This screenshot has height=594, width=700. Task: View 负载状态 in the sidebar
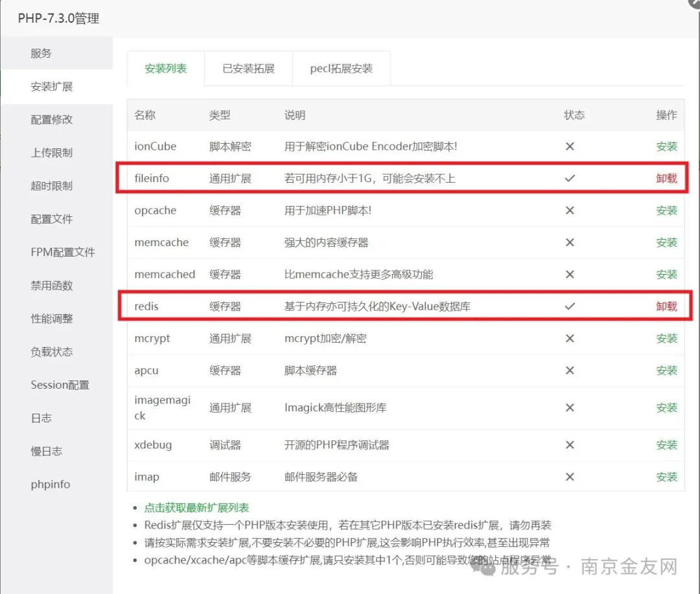point(56,352)
